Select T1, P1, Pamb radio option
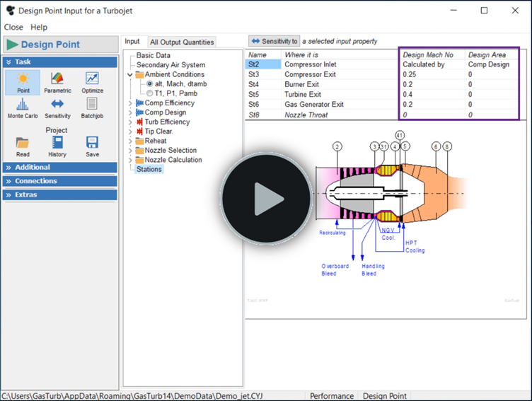This screenshot has height=401, width=532. [x=150, y=93]
